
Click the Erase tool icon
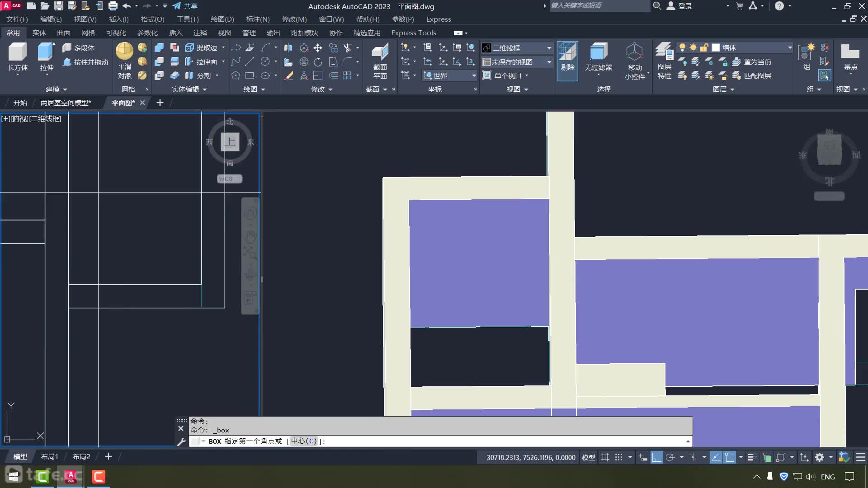tap(288, 75)
